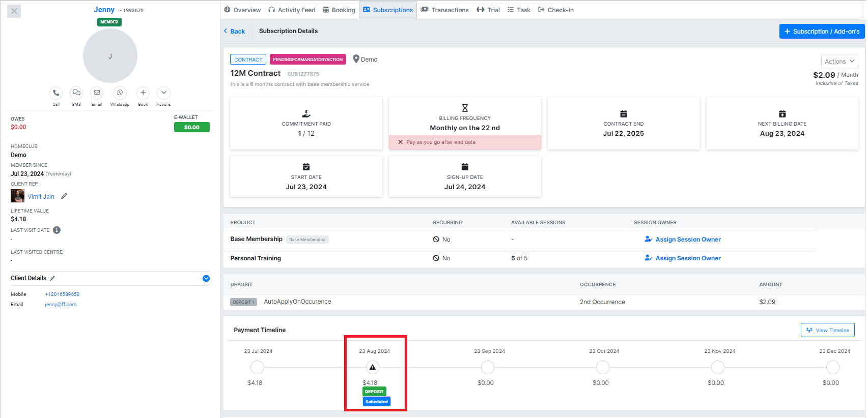Click Last Visit Date info icon
This screenshot has height=418, width=868.
(57, 230)
